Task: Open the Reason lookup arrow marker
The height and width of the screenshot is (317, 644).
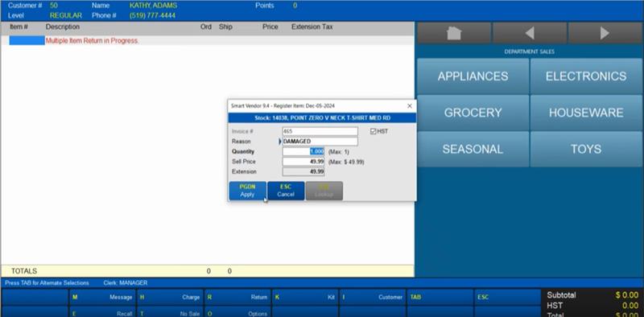Action: (x=280, y=142)
